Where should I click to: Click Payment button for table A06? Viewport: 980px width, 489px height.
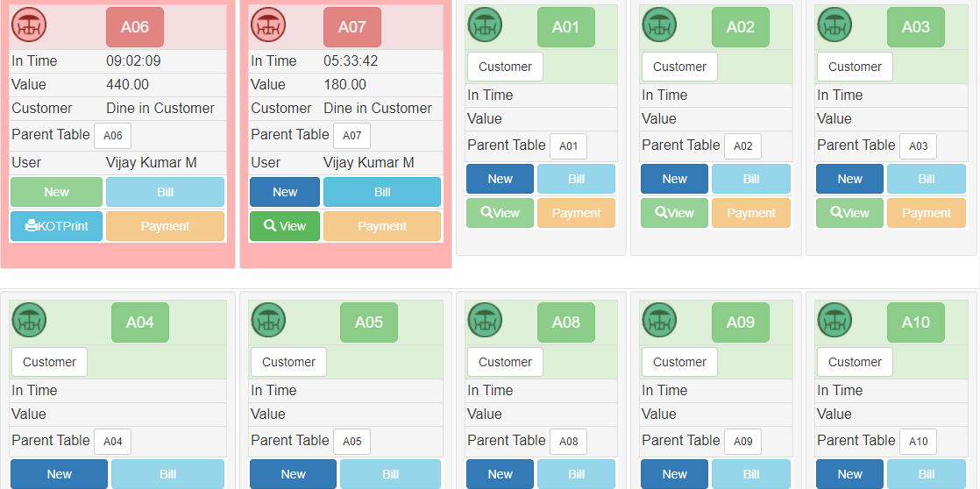point(165,226)
